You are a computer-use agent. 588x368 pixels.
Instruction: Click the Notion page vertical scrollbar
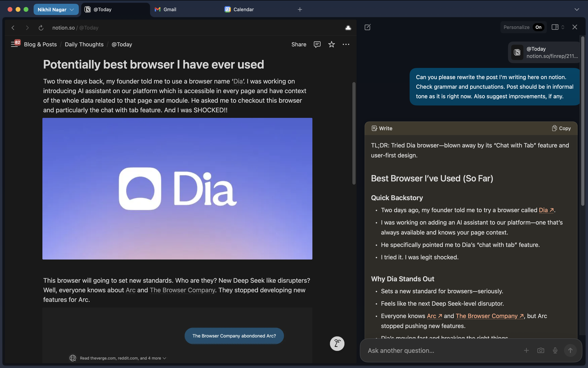pos(354,133)
